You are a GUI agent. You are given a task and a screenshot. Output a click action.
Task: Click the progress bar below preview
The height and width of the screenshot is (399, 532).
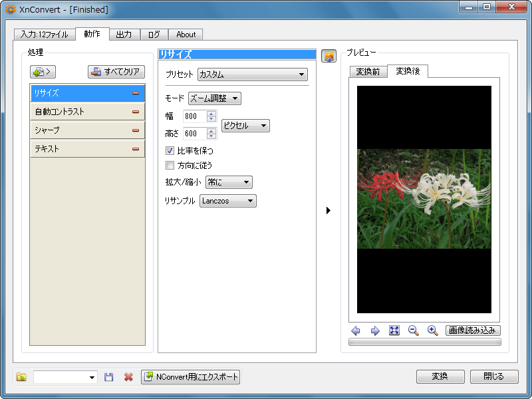[425, 342]
